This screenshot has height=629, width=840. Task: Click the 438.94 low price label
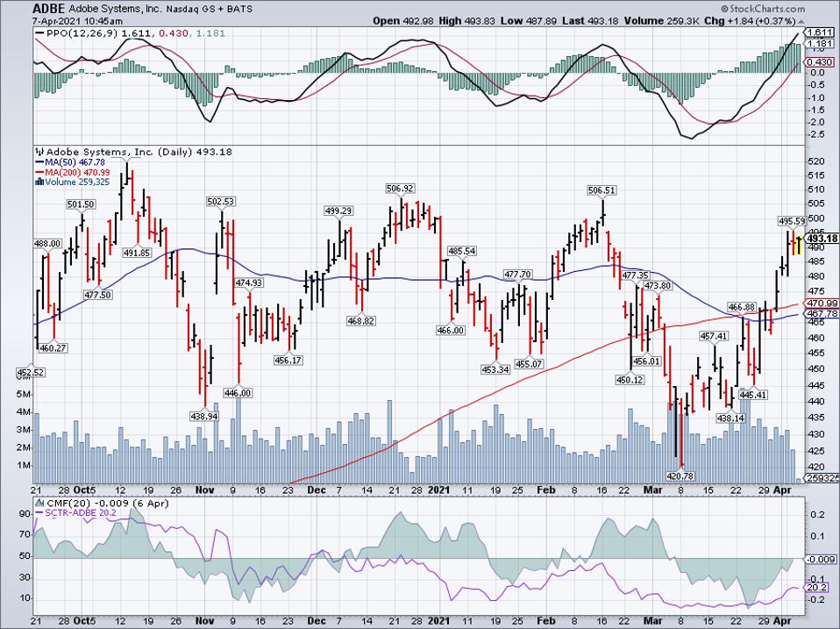tap(203, 416)
